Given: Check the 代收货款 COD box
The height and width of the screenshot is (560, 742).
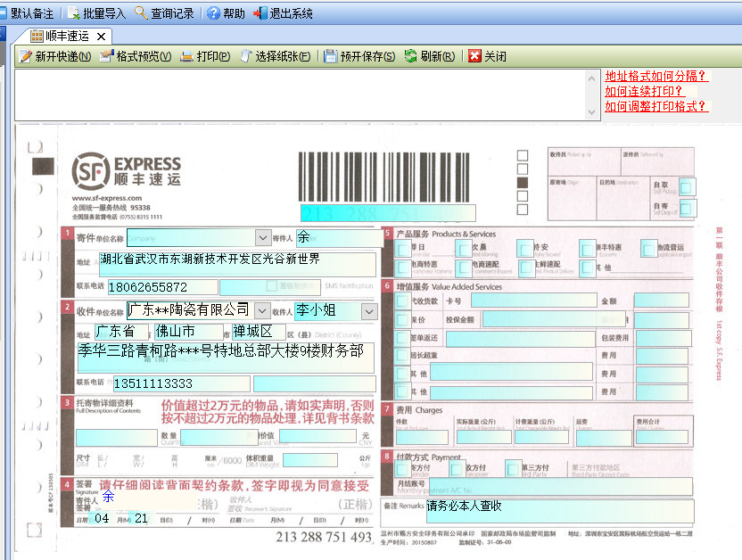Looking at the screenshot, I should pos(403,301).
